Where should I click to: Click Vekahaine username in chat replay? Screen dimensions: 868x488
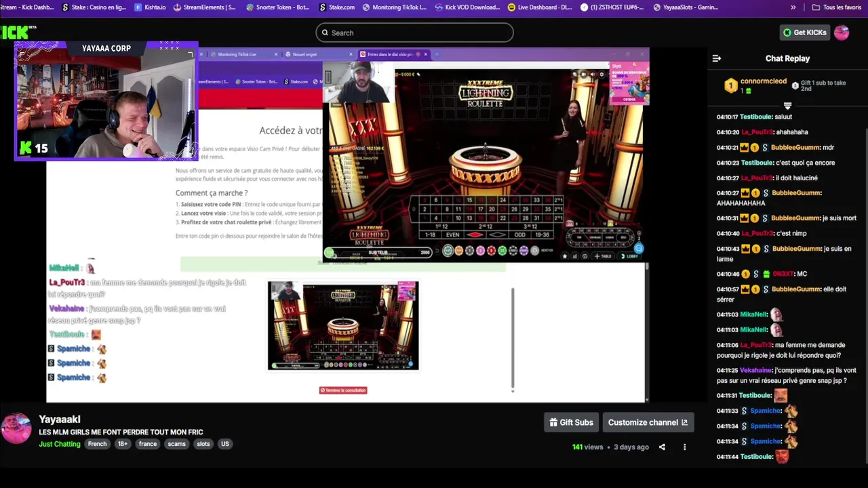(x=756, y=371)
